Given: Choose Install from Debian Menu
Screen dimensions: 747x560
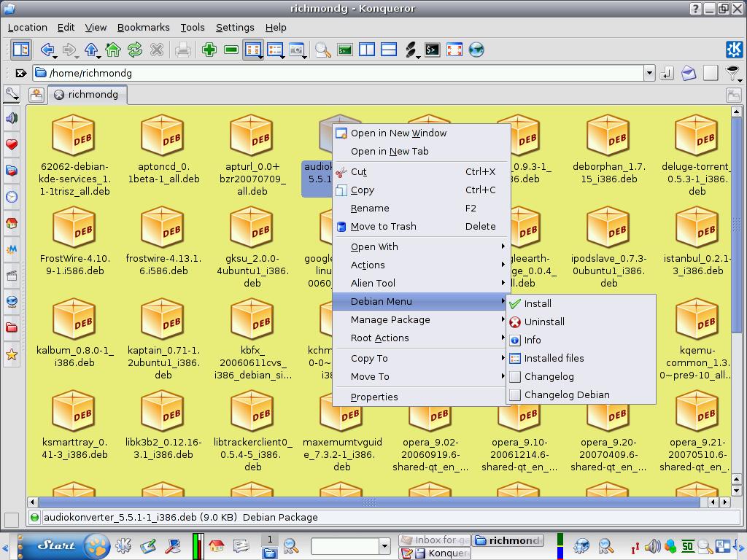Looking at the screenshot, I should tap(581, 303).
